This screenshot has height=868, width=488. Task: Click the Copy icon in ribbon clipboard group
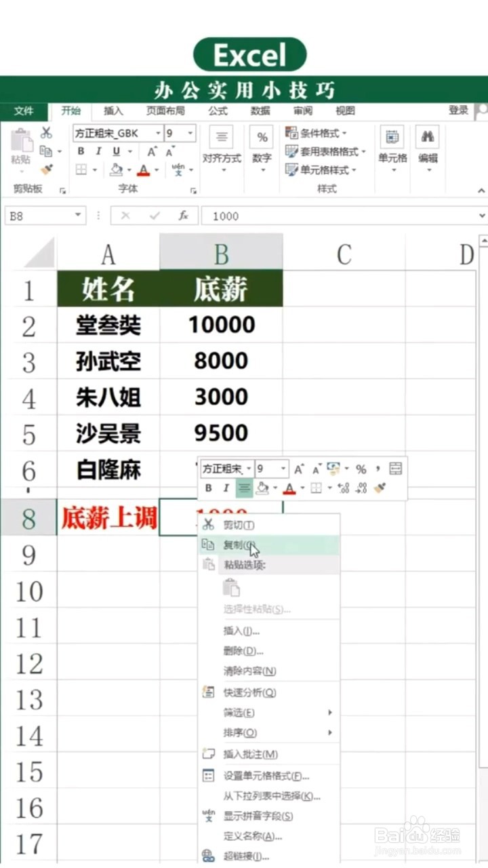click(x=47, y=151)
